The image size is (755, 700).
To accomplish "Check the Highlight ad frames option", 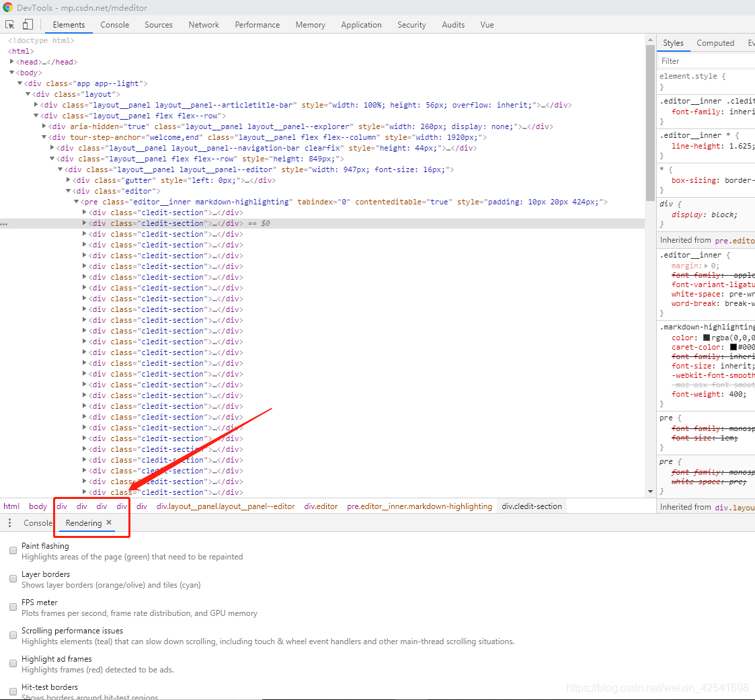I will (x=13, y=664).
